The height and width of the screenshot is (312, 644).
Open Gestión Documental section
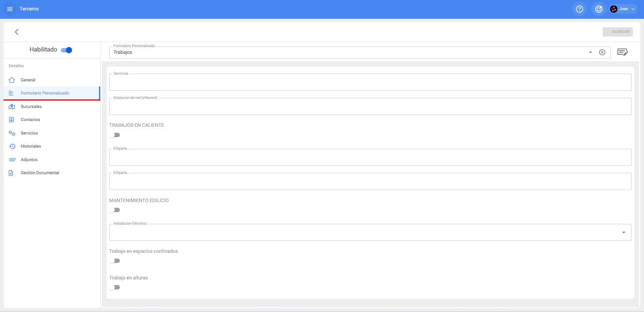(x=40, y=173)
